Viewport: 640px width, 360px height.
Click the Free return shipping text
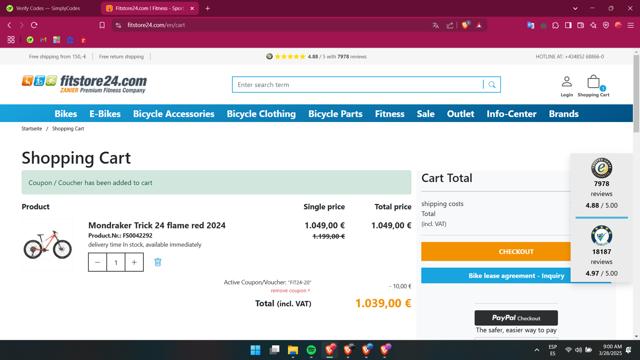pyautogui.click(x=121, y=57)
